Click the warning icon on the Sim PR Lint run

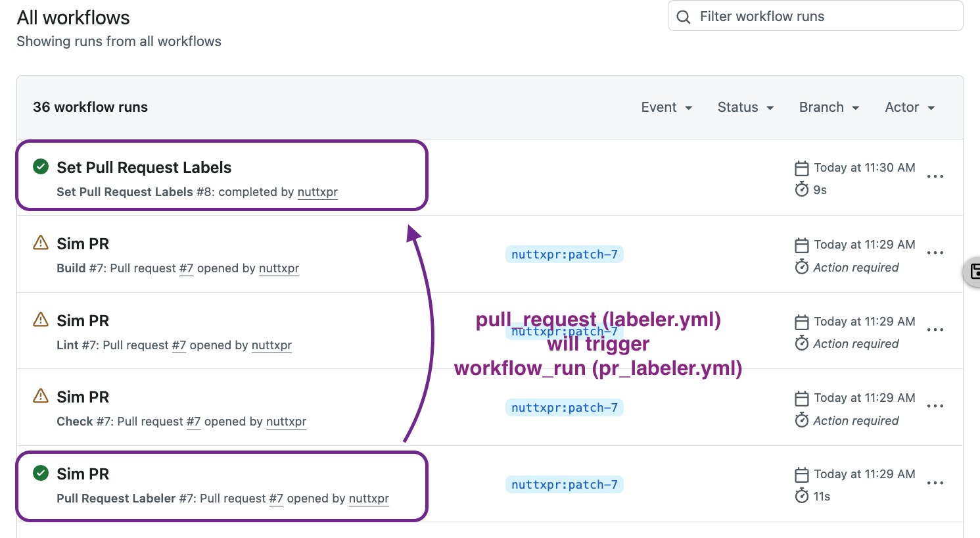tap(40, 319)
